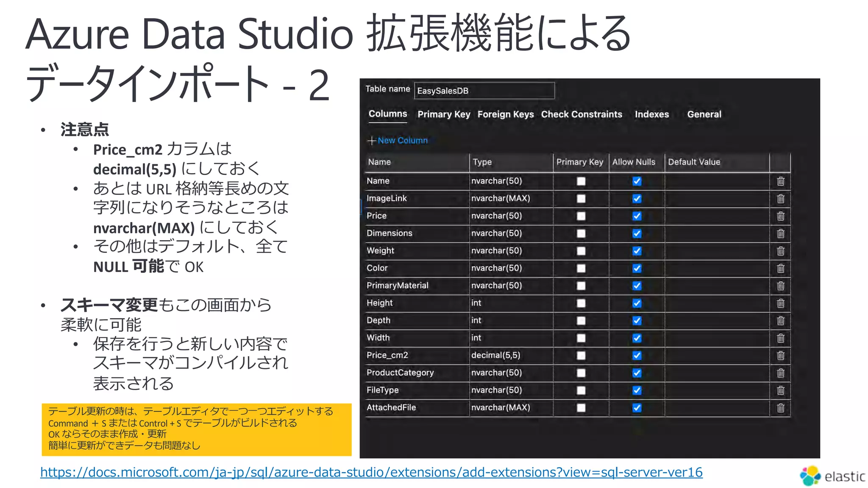
Task: Click trash icon for Color row
Action: point(781,268)
